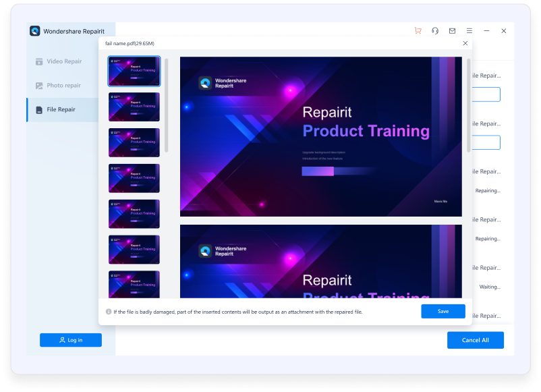
Task: Click Cancel All in the main window
Action: 476,340
